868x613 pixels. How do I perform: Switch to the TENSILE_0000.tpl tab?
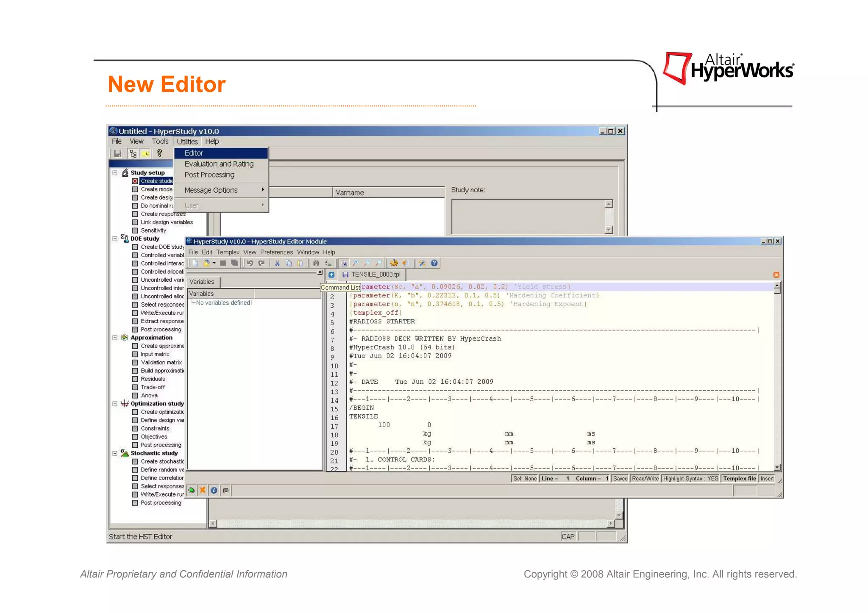coord(372,275)
